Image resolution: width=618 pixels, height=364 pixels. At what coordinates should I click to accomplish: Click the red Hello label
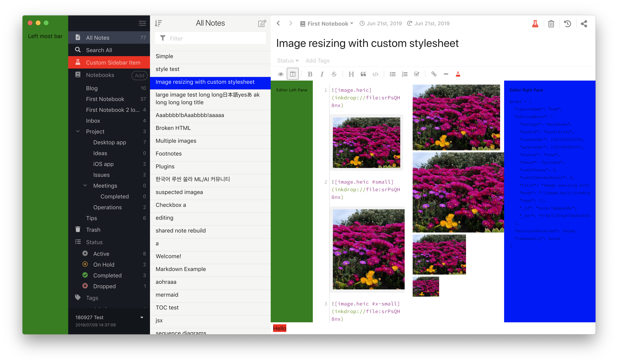[x=280, y=328]
